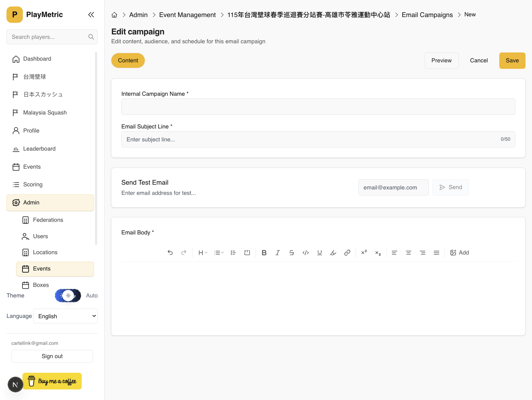The height and width of the screenshot is (400, 532).
Task: Open Boxes under Admin
Action: click(55, 285)
